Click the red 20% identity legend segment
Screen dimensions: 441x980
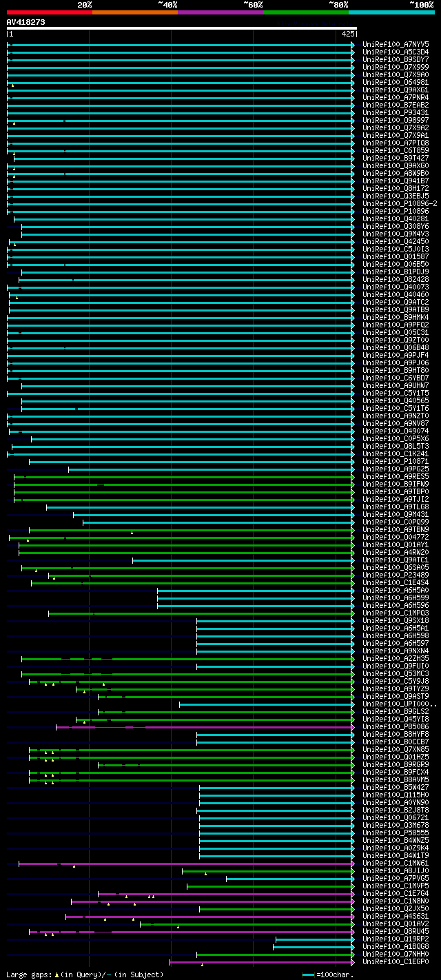pyautogui.click(x=49, y=12)
